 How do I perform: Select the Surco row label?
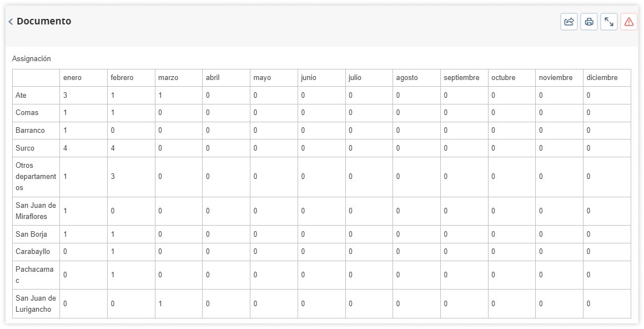pos(25,148)
